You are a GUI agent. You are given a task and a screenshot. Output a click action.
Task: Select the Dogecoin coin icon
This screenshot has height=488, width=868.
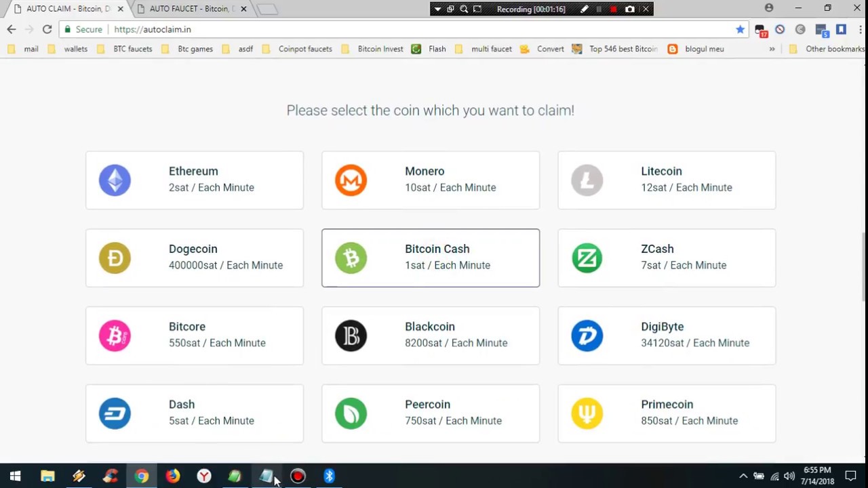(x=115, y=258)
